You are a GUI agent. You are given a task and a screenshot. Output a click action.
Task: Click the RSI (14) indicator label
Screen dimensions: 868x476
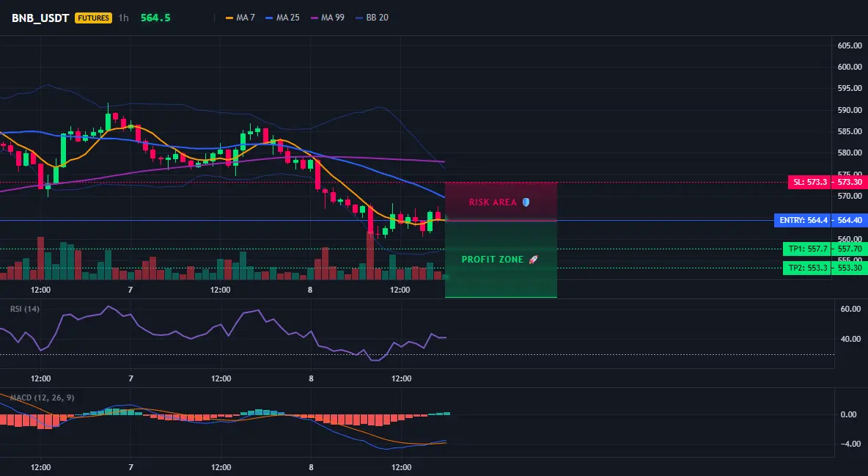point(25,309)
